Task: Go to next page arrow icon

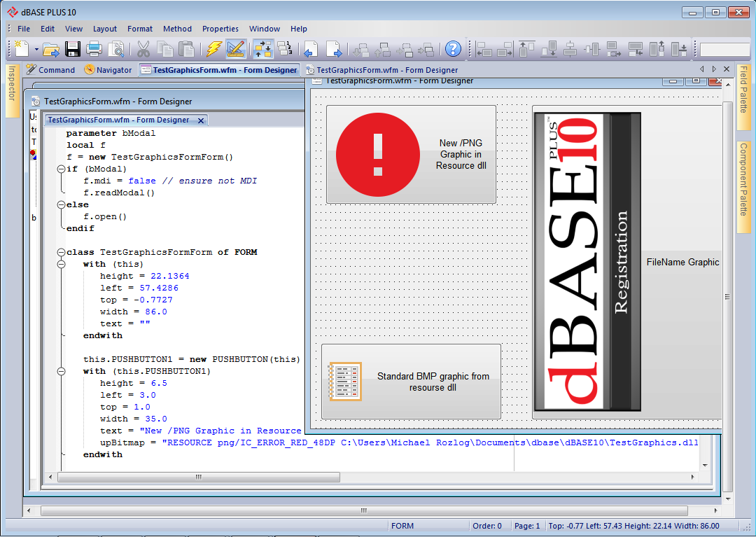Action: click(334, 49)
